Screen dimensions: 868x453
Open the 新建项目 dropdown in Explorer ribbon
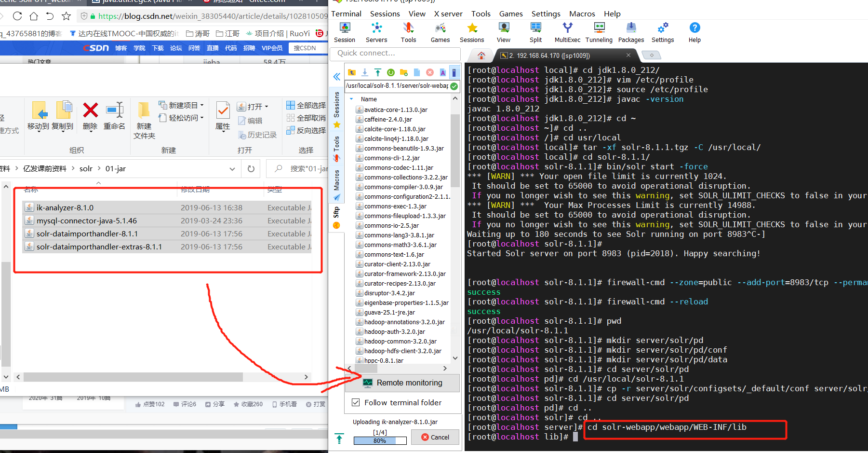point(181,105)
